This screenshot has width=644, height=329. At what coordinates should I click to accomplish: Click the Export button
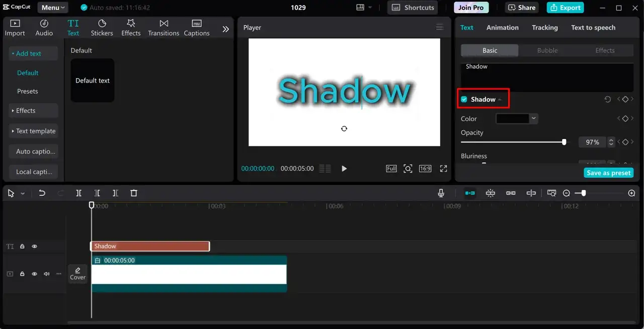(x=565, y=8)
